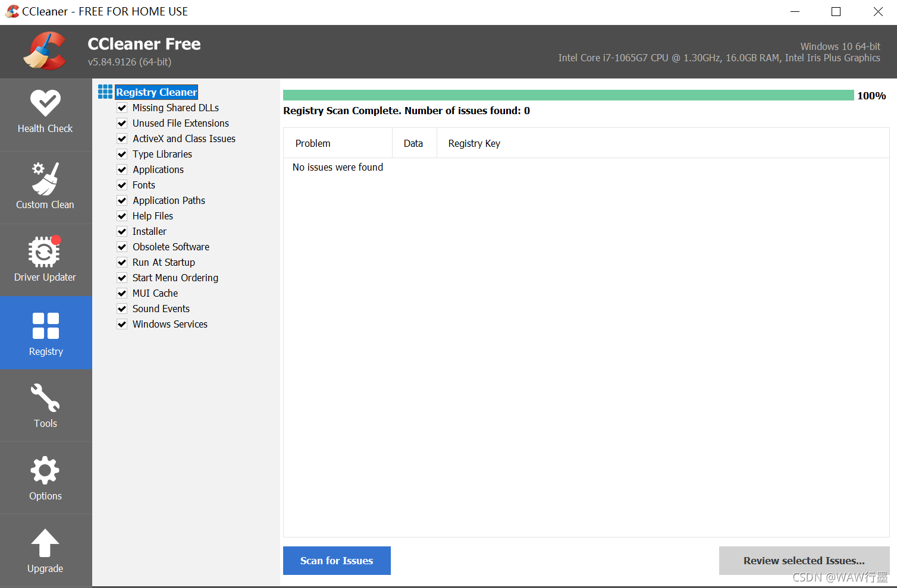Click the Upgrade arrow icon
The height and width of the screenshot is (588, 897).
[x=45, y=543]
